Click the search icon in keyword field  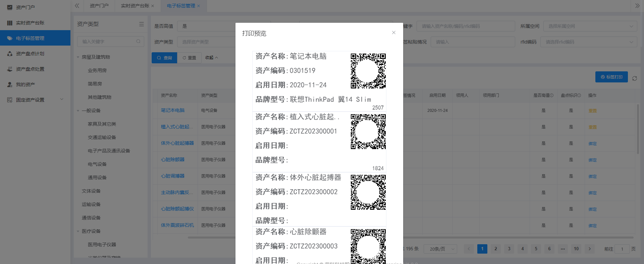(138, 42)
